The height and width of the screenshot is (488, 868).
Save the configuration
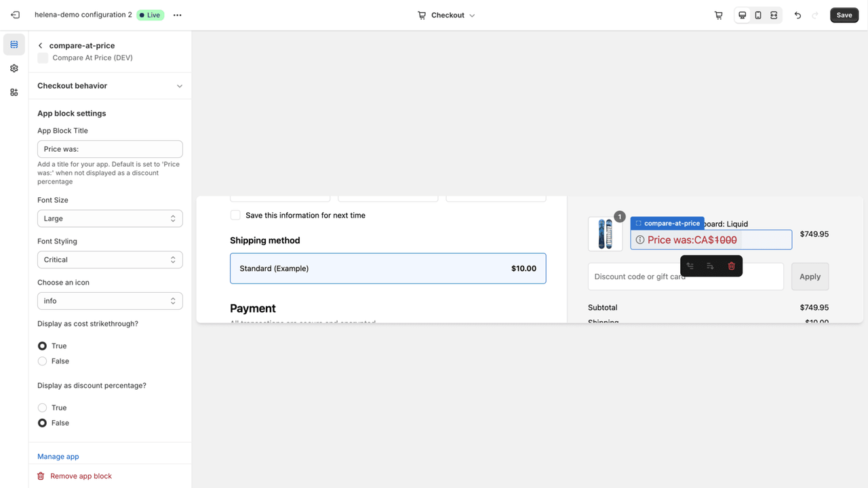click(x=844, y=15)
